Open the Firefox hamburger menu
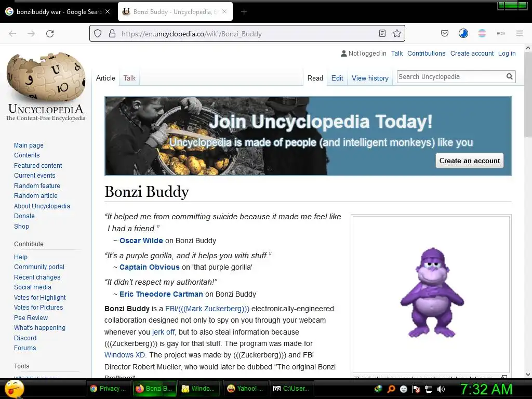Image resolution: width=532 pixels, height=399 pixels. point(519,33)
